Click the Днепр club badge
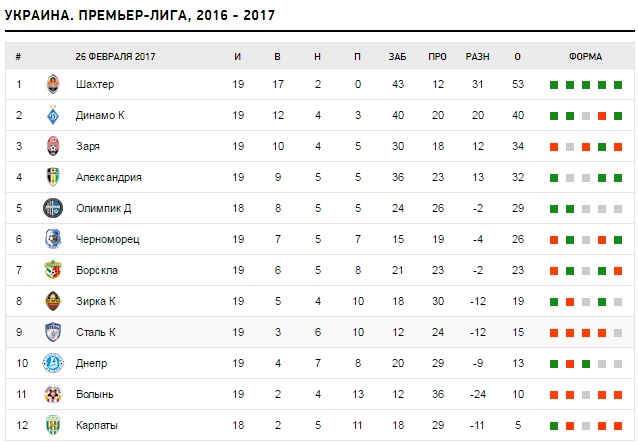Viewport: 638px width, 443px height. pos(53,364)
